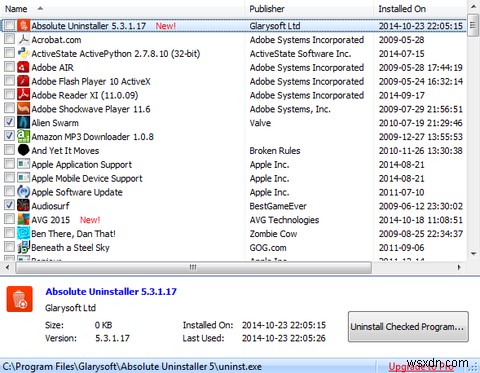This screenshot has width=480, height=373.
Task: Click the Broken Rules publisher cell
Action: pos(275,151)
